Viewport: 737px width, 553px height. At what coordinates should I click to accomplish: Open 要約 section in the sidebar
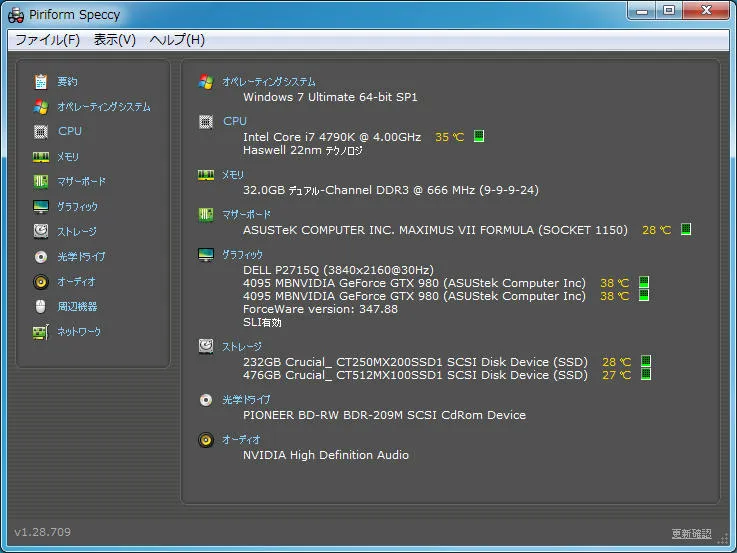tap(67, 82)
